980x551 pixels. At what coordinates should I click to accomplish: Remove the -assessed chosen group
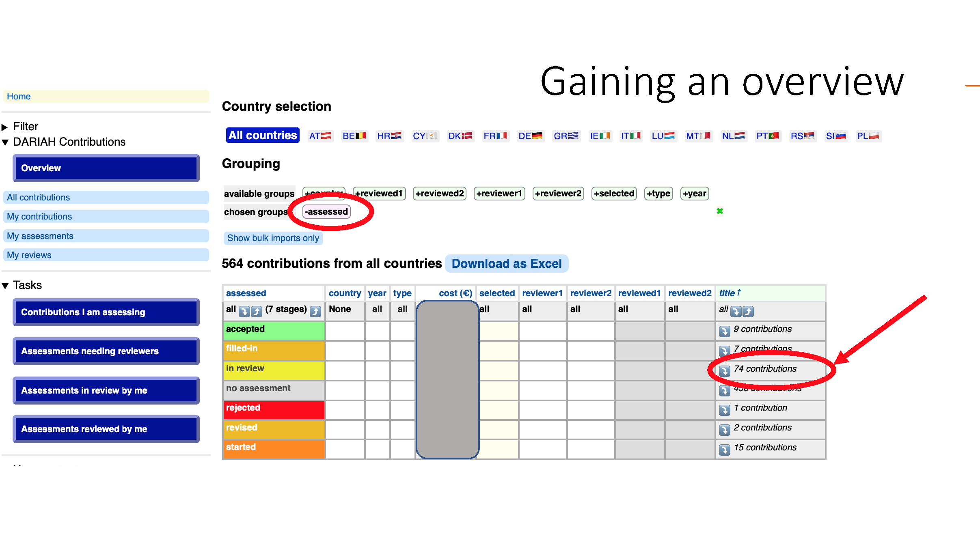tap(326, 212)
